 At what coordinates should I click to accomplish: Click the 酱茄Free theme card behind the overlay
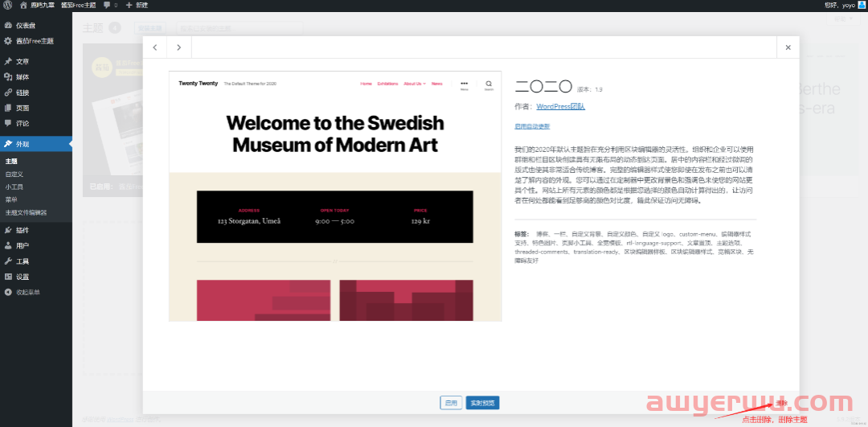click(113, 120)
